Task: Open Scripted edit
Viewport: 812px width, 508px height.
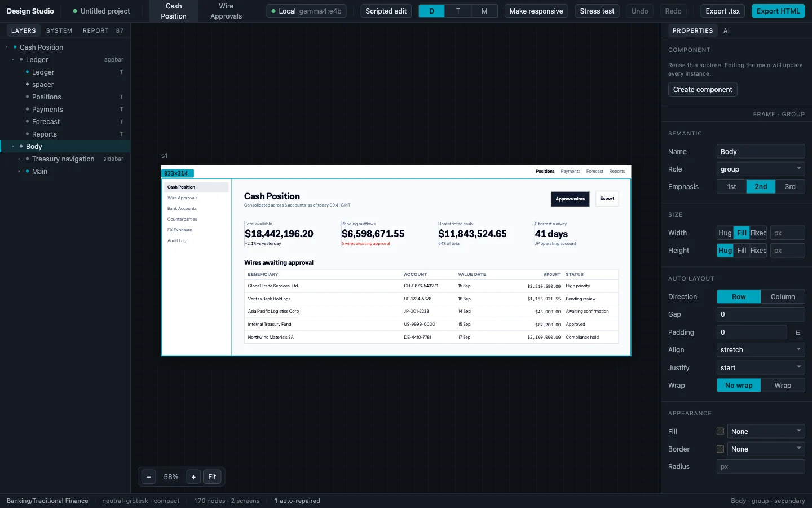Action: [x=386, y=11]
